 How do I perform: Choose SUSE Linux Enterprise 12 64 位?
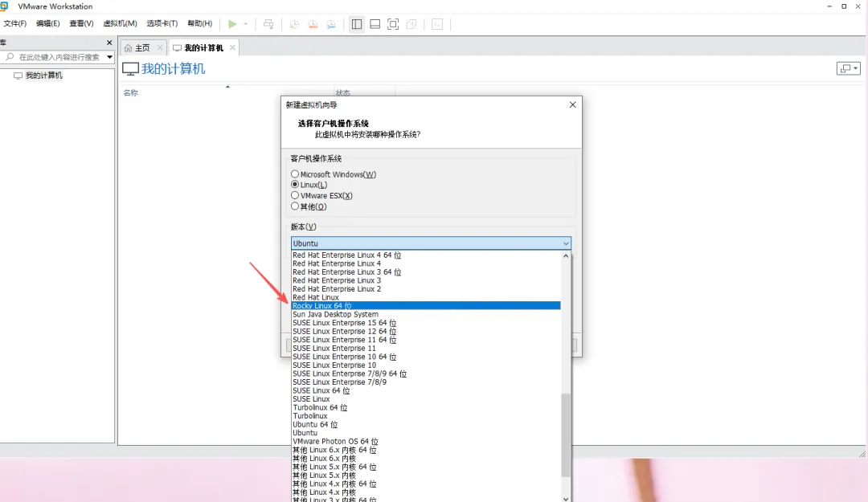pyautogui.click(x=426, y=332)
